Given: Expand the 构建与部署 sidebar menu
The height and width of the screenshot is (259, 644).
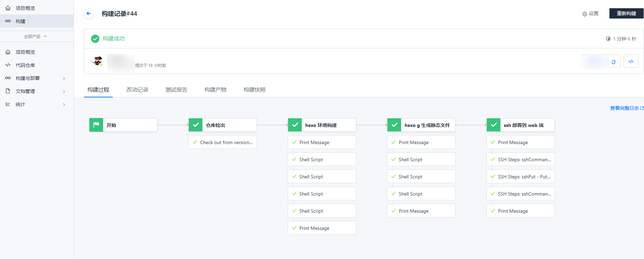Looking at the screenshot, I should 64,78.
